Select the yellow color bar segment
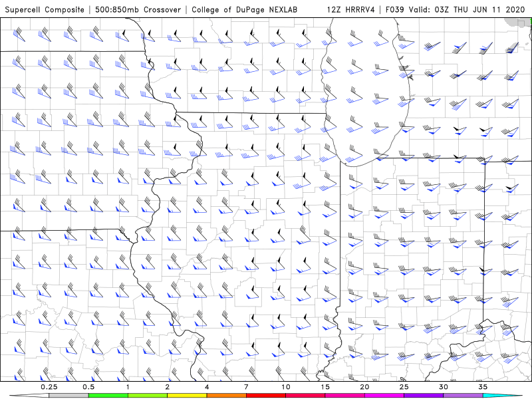The image size is (532, 399). tap(187, 396)
